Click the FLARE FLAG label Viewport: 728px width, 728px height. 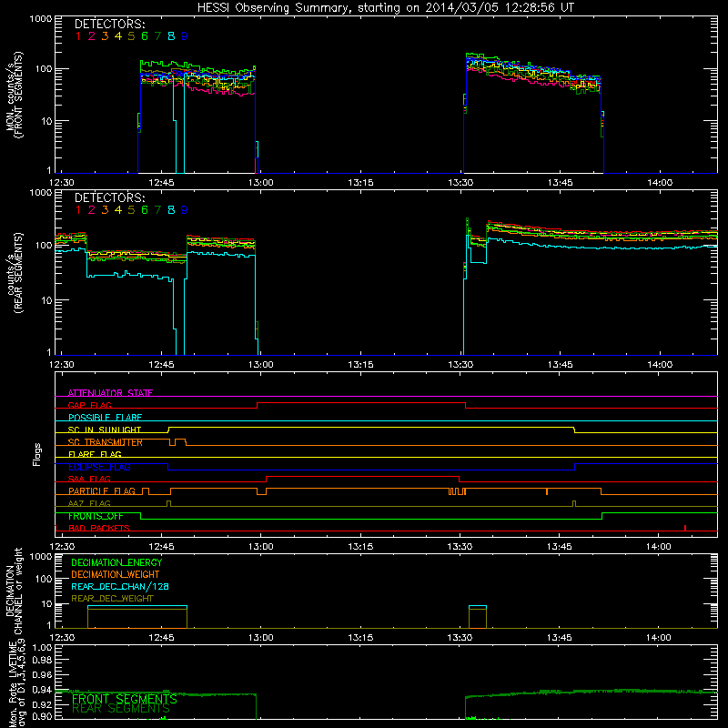coord(95,454)
